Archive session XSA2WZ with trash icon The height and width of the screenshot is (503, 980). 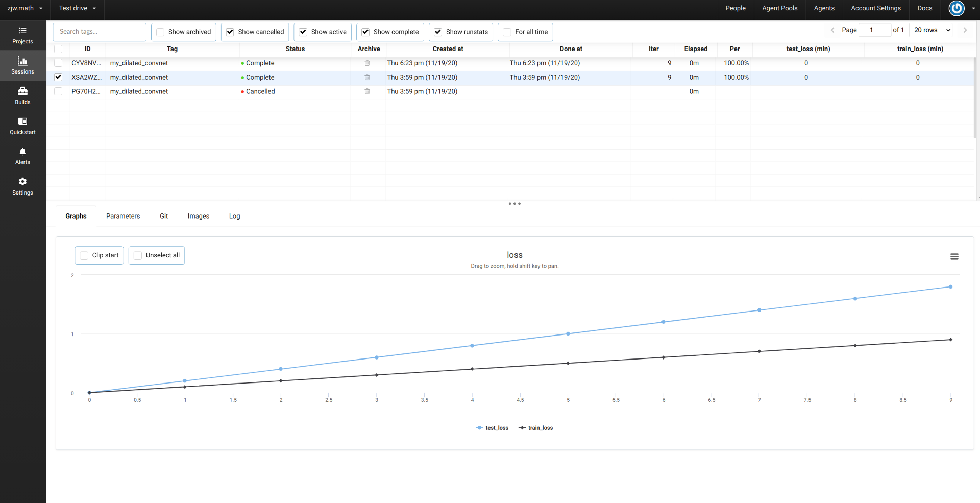coord(367,78)
